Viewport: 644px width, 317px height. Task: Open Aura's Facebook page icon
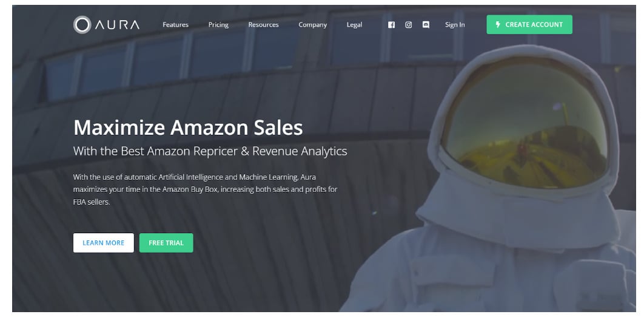(x=391, y=25)
